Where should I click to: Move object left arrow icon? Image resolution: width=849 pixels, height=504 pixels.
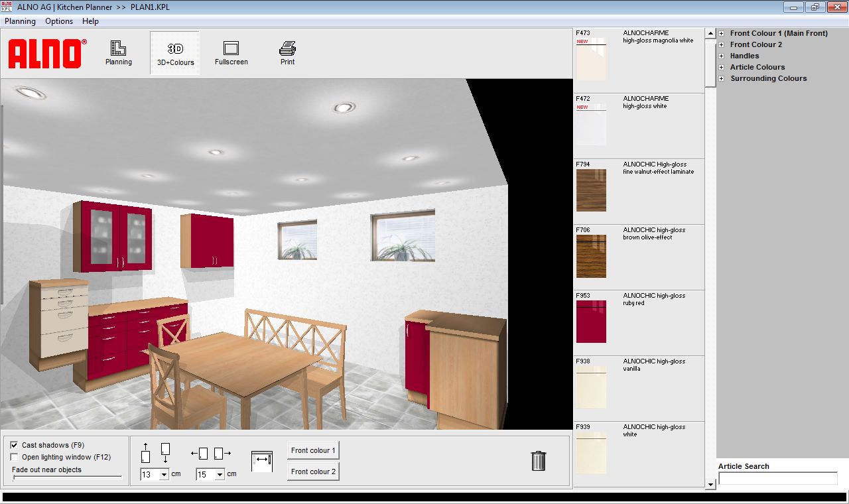[x=200, y=454]
